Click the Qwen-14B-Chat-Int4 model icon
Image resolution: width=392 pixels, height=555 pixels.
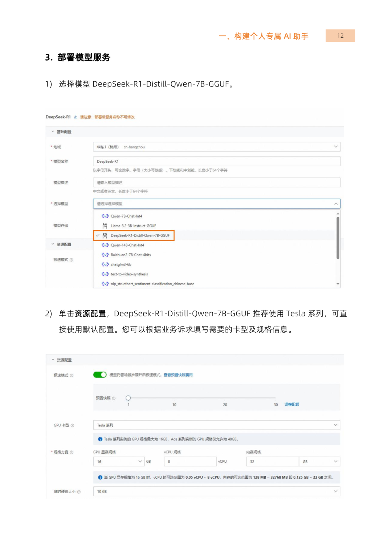click(x=105, y=245)
